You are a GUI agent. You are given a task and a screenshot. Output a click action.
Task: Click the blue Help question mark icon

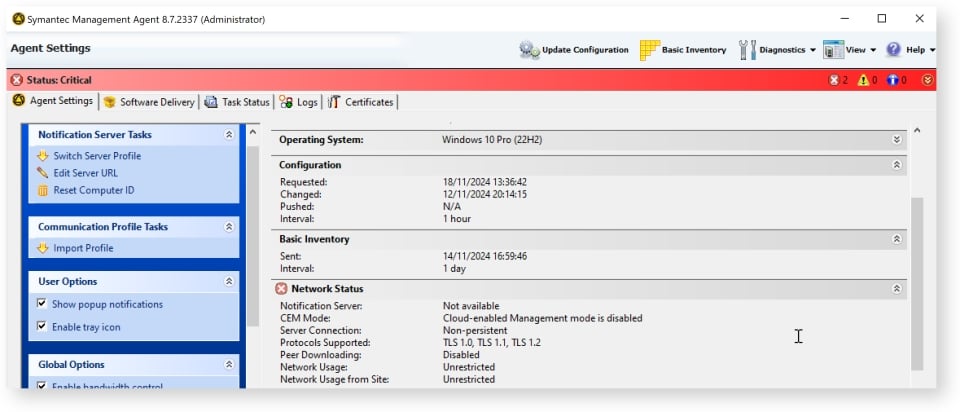893,50
